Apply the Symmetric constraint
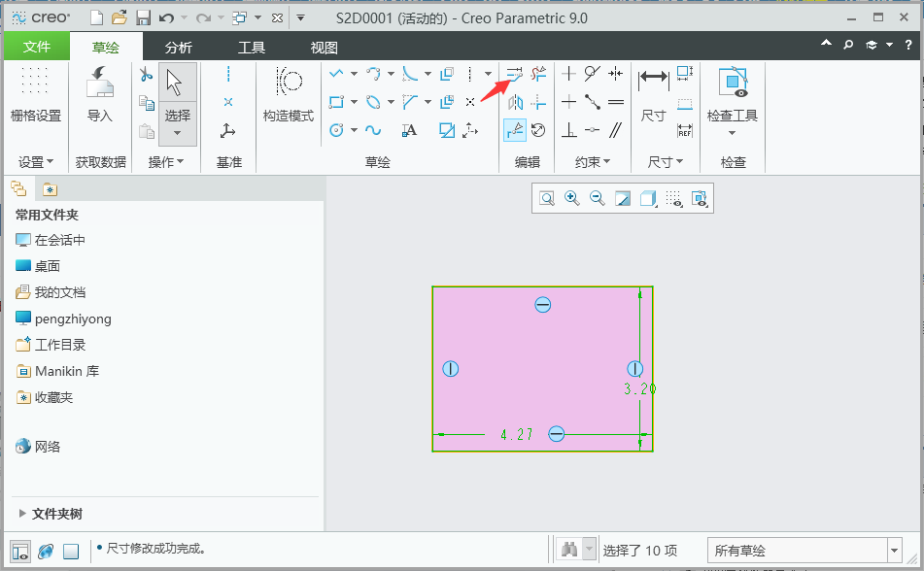Image resolution: width=924 pixels, height=571 pixels. coord(616,74)
